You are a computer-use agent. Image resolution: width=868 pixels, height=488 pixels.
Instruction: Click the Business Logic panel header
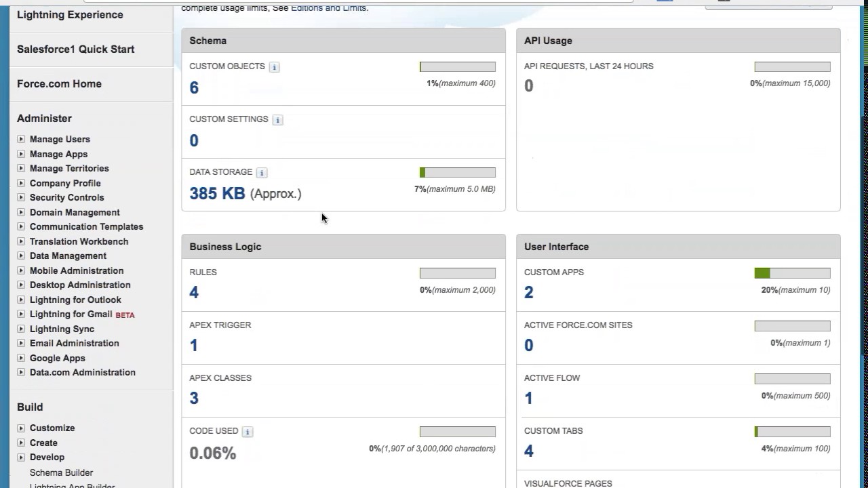pos(344,247)
